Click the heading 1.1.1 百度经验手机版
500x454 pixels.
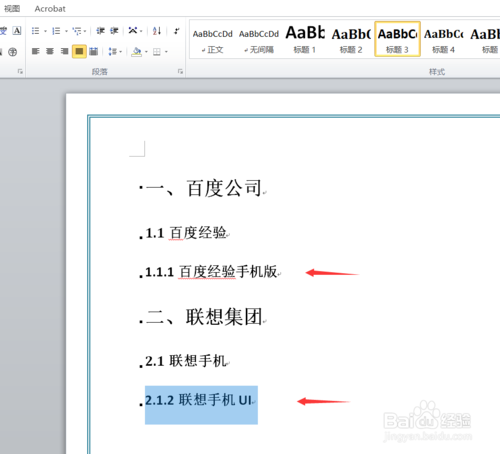point(211,272)
